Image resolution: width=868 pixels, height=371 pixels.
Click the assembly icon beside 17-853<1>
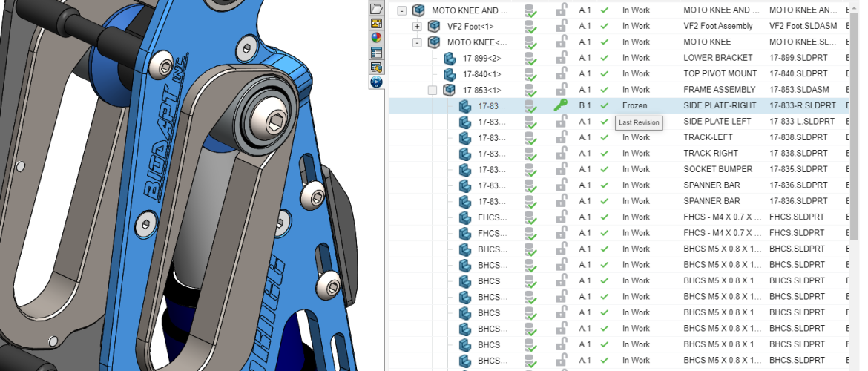pos(450,90)
